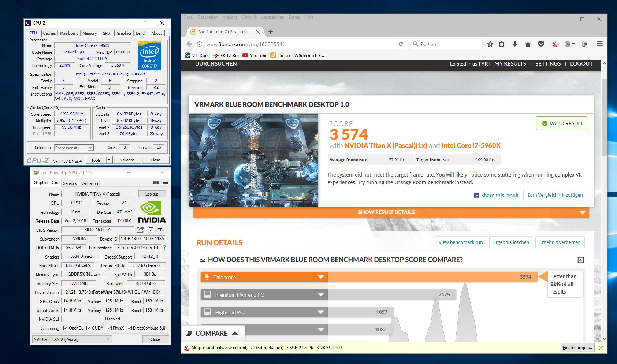Open SPD tab in CPU-Z
This screenshot has height=364, width=617.
(x=107, y=33)
